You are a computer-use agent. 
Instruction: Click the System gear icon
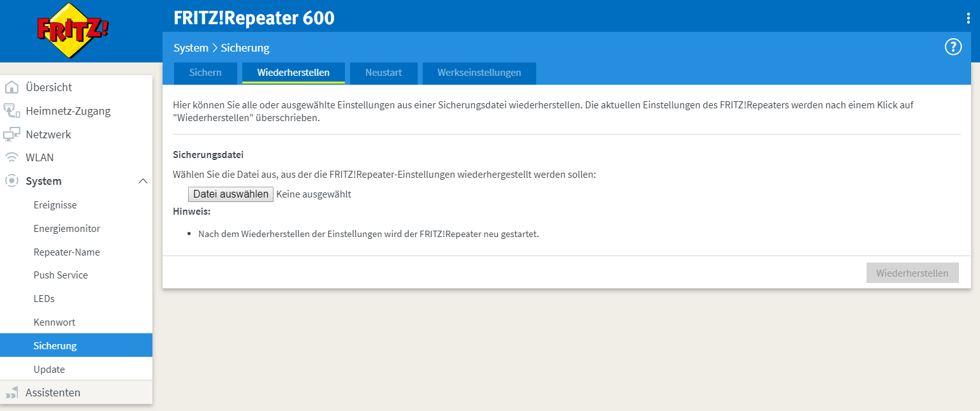[11, 181]
